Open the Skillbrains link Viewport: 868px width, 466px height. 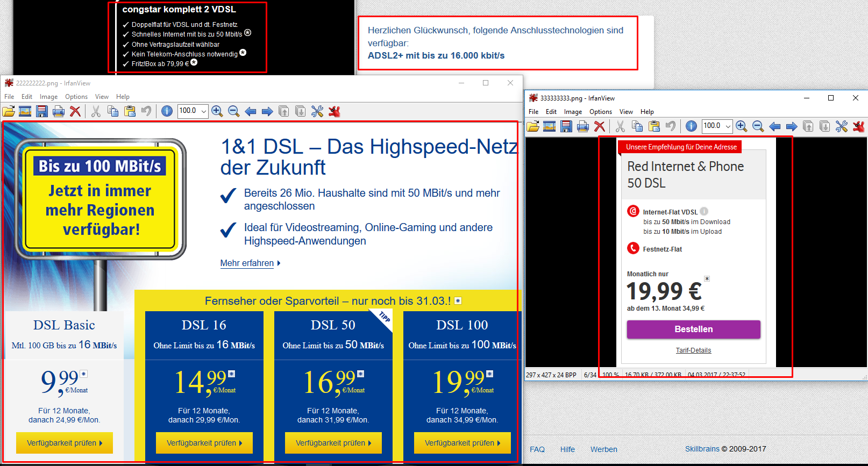[x=702, y=449]
